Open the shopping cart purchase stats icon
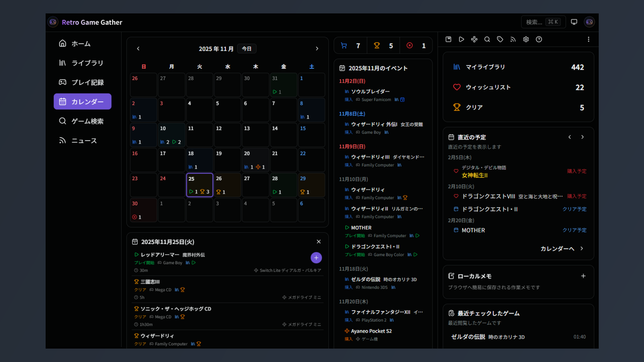 click(343, 45)
